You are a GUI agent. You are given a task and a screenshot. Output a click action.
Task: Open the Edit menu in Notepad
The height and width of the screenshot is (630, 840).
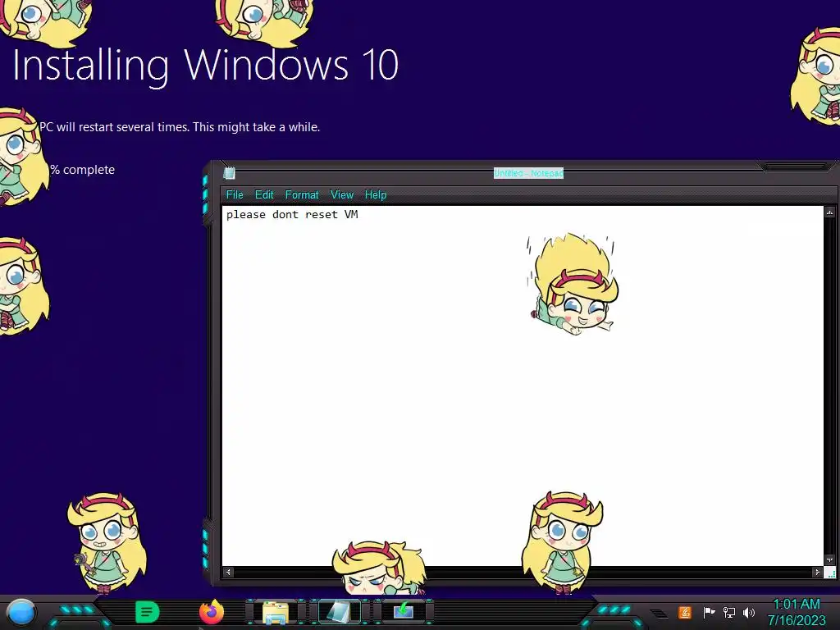[x=264, y=195]
